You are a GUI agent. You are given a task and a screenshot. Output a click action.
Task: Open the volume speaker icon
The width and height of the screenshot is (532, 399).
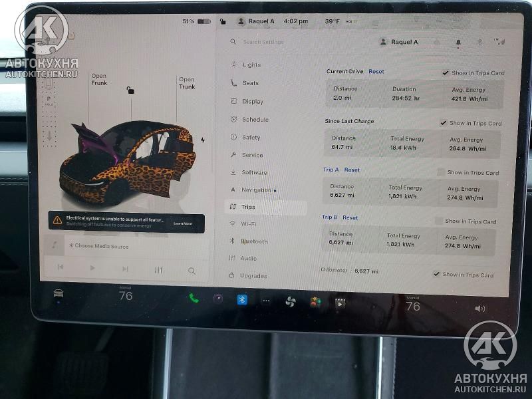tap(479, 309)
